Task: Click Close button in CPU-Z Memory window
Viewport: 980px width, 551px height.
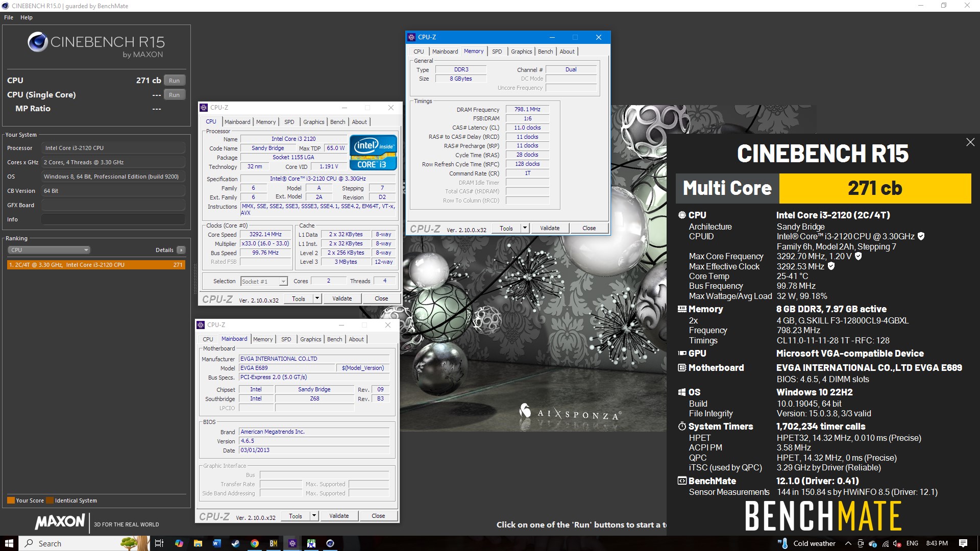Action: tap(589, 228)
